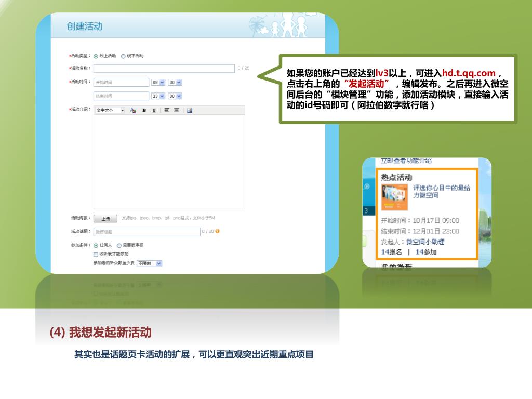Click the 微博话题 input field
Viewport: 532px width, 399px height.
point(147,232)
